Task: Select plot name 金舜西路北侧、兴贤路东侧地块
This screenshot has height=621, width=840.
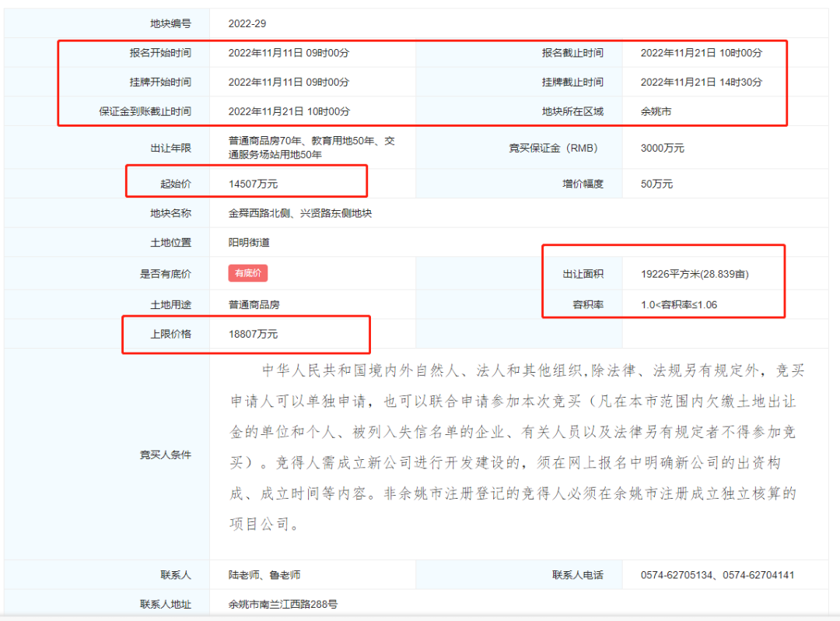Action: point(300,213)
